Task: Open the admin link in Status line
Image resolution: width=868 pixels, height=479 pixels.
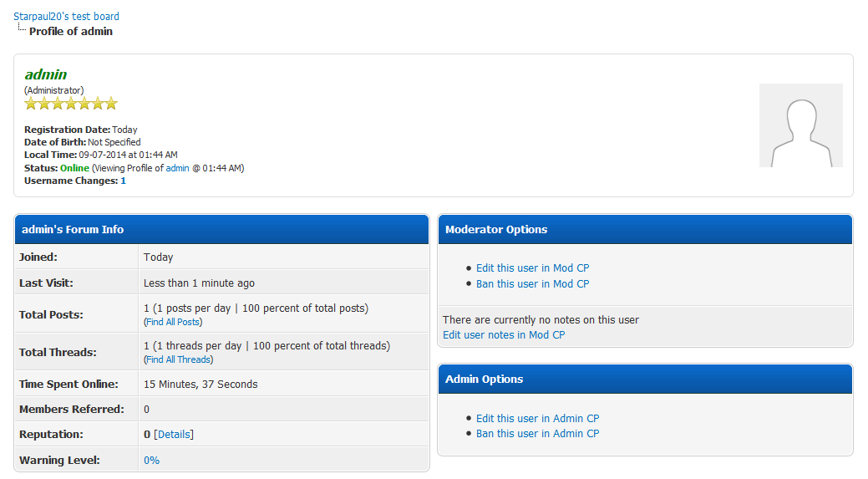Action: tap(177, 168)
